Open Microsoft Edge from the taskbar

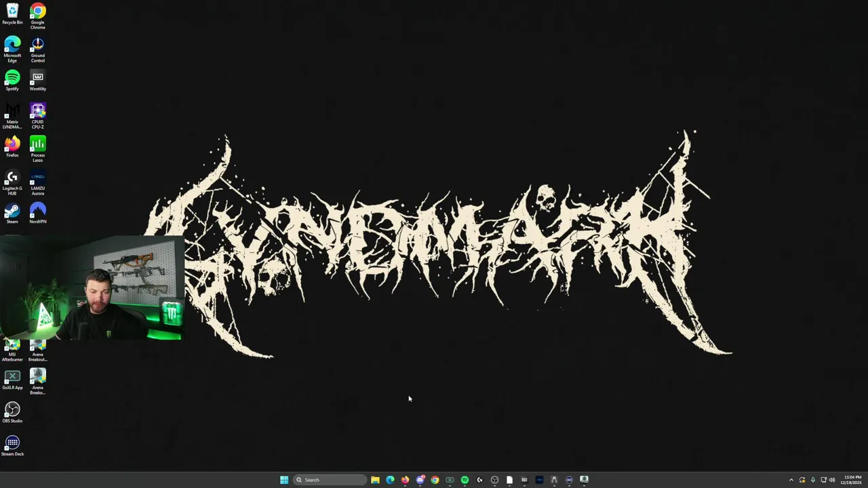[x=390, y=480]
